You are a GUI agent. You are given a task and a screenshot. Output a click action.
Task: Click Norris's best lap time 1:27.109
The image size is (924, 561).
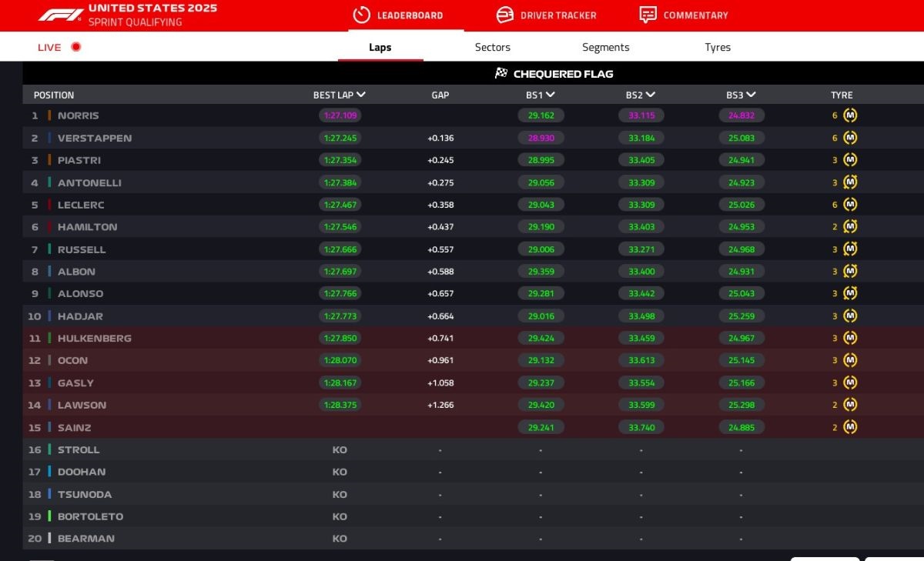click(x=340, y=115)
